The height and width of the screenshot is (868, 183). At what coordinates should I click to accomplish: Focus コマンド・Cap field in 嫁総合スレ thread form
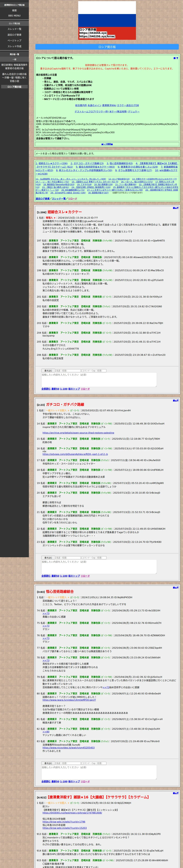[94, 371]
